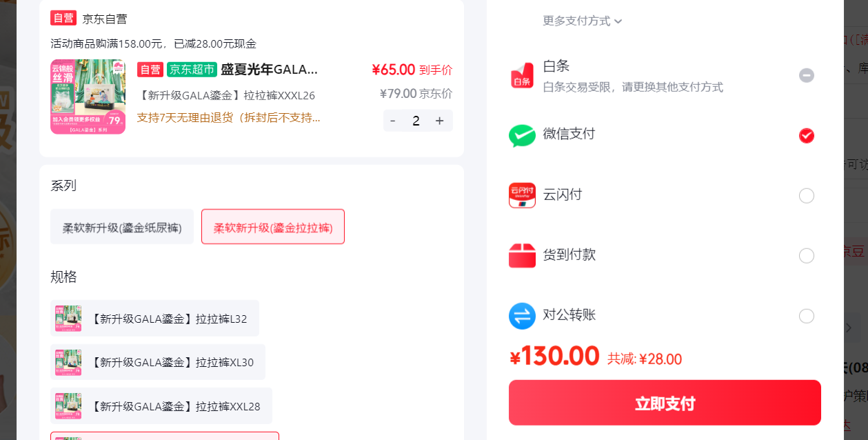The height and width of the screenshot is (440, 868).
Task: Select the 微信支付 radio button
Action: click(807, 135)
